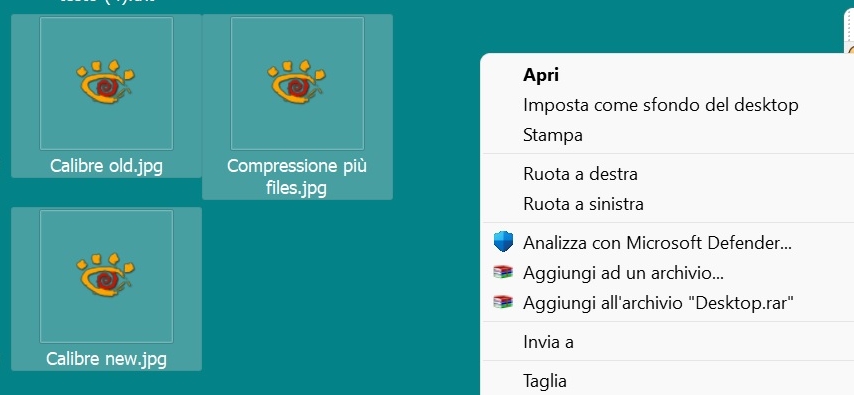Click WinRAR icon beside Aggiungi ad un archivio

tap(503, 272)
